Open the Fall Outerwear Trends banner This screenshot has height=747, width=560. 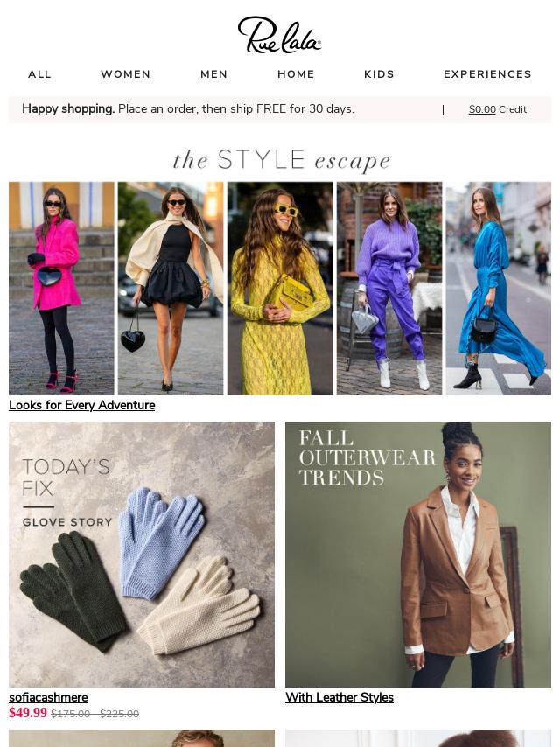pos(418,554)
